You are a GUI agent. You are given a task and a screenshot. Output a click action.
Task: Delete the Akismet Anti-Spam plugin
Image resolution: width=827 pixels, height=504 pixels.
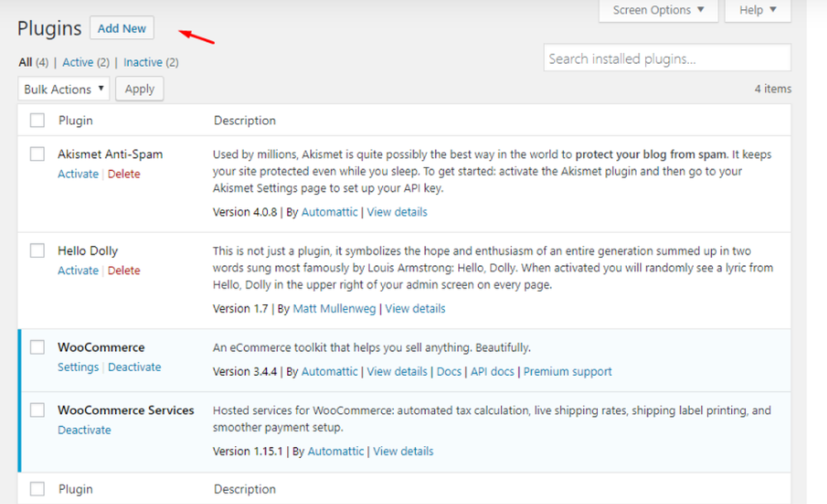click(124, 174)
